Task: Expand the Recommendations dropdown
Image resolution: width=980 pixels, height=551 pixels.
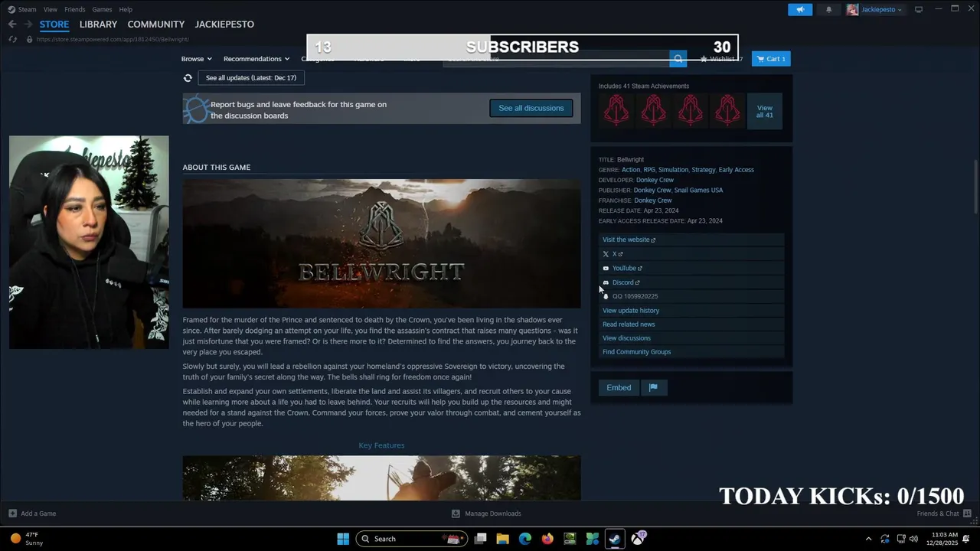Action: click(x=256, y=59)
